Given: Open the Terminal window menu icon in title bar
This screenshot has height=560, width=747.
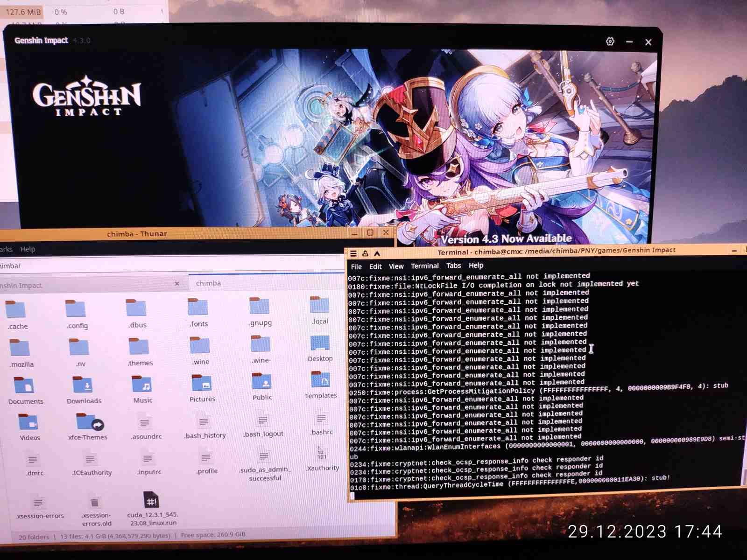Looking at the screenshot, I should 353,253.
